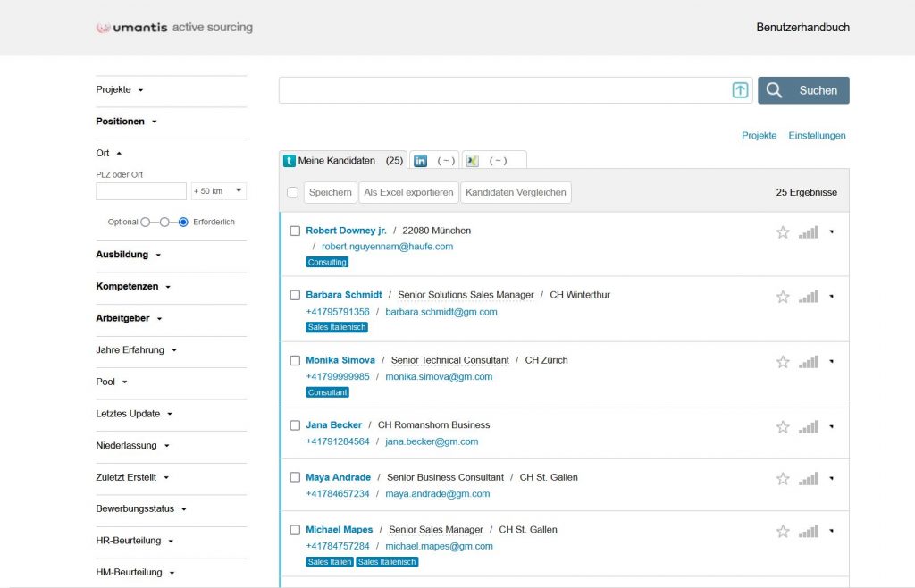Set Optional/Erforderlich slider to Optional

point(145,222)
